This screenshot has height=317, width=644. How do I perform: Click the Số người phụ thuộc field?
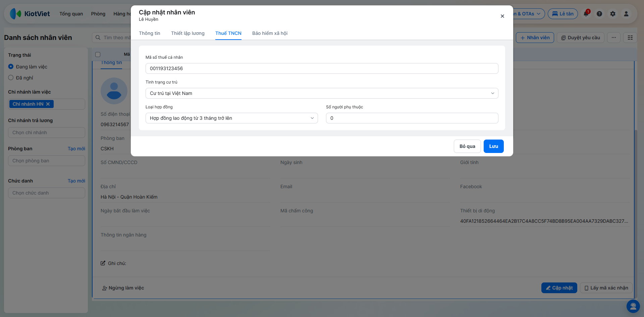(x=412, y=118)
